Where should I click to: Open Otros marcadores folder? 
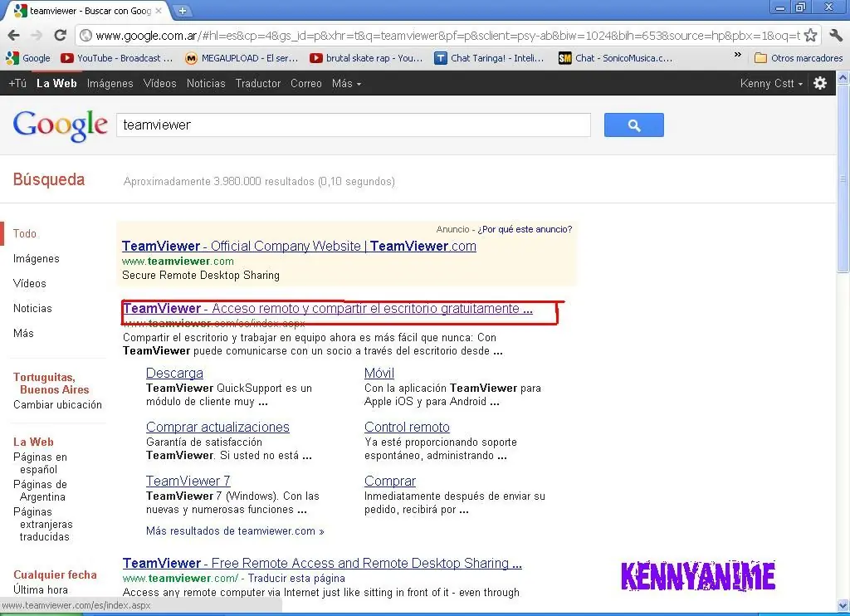(x=799, y=58)
